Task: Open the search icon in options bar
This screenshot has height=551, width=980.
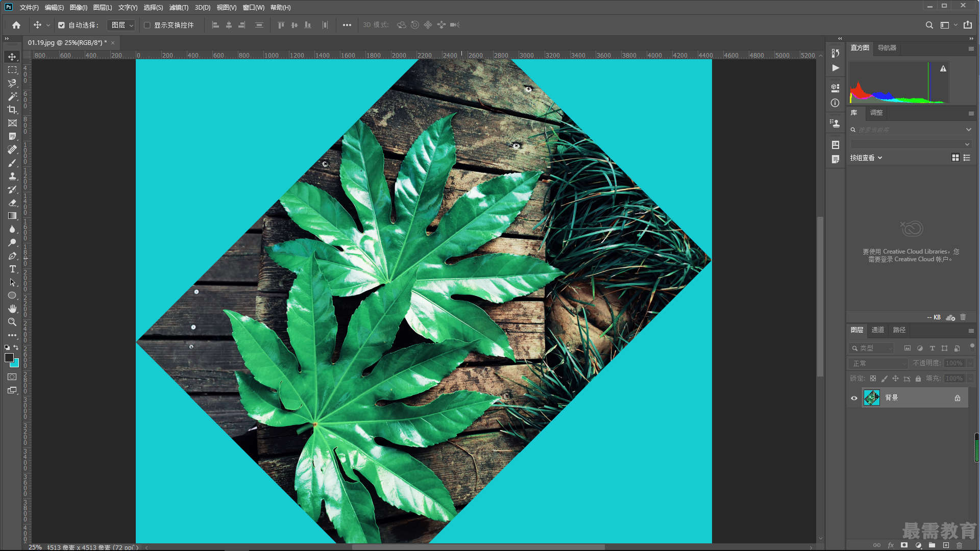Action: pyautogui.click(x=929, y=25)
